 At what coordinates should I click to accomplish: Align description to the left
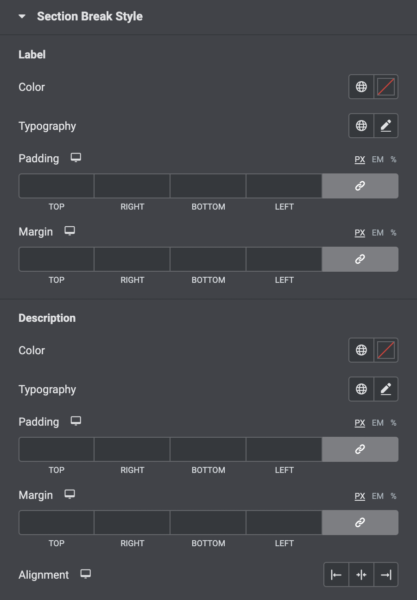point(336,575)
